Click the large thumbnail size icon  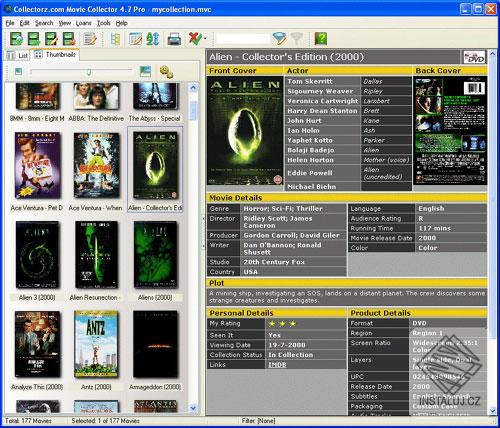(145, 71)
